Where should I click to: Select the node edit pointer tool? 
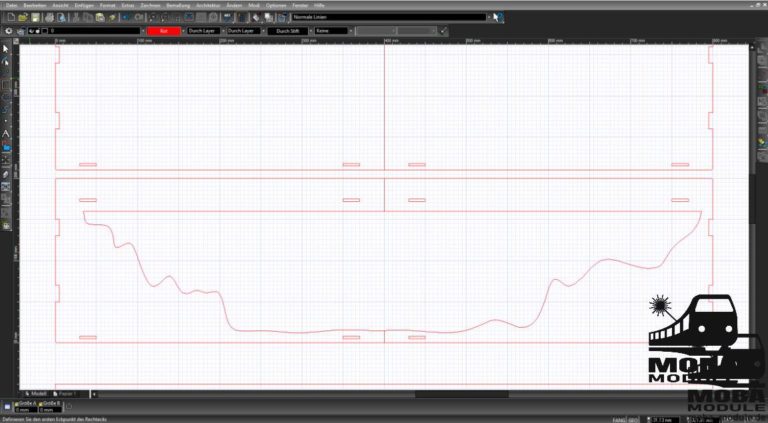[x=6, y=61]
